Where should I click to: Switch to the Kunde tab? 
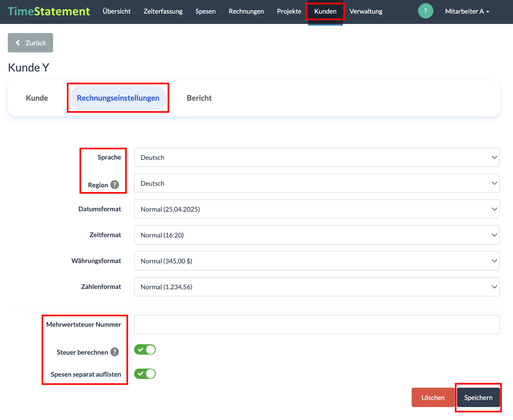tap(37, 98)
